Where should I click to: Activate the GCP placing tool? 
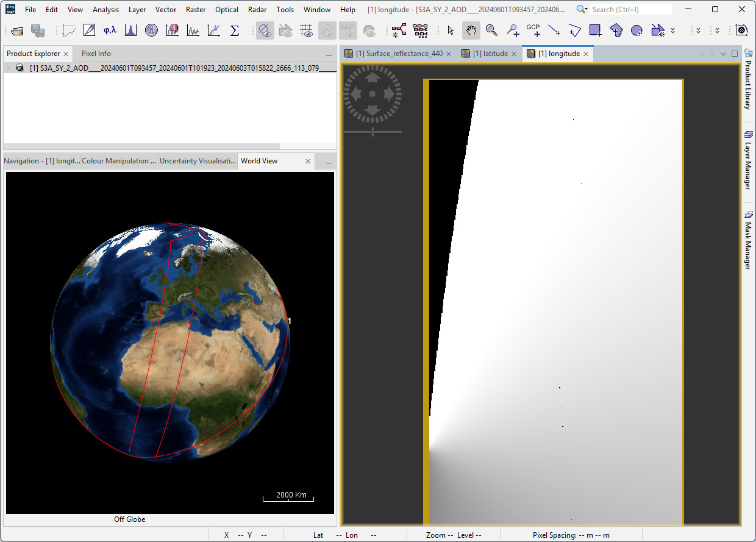(533, 30)
